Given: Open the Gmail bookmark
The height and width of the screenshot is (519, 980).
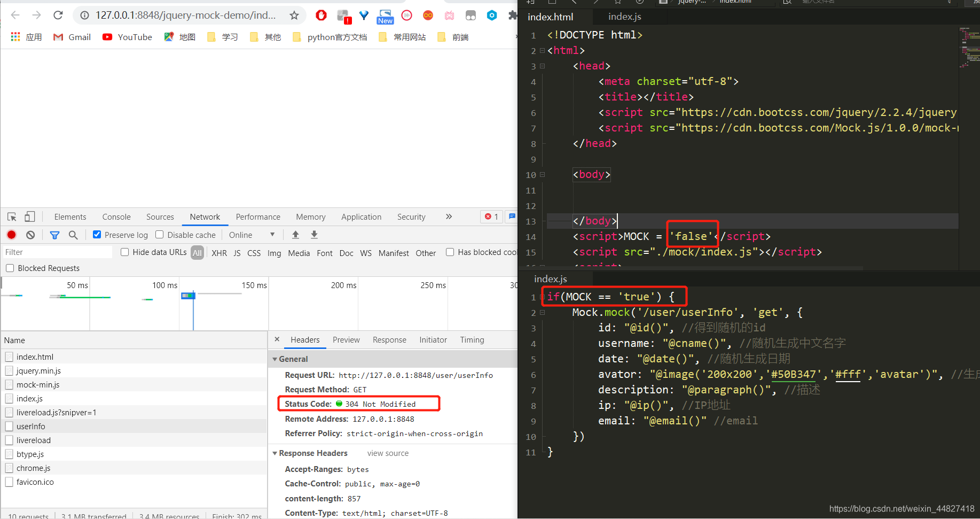Looking at the screenshot, I should tap(72, 37).
